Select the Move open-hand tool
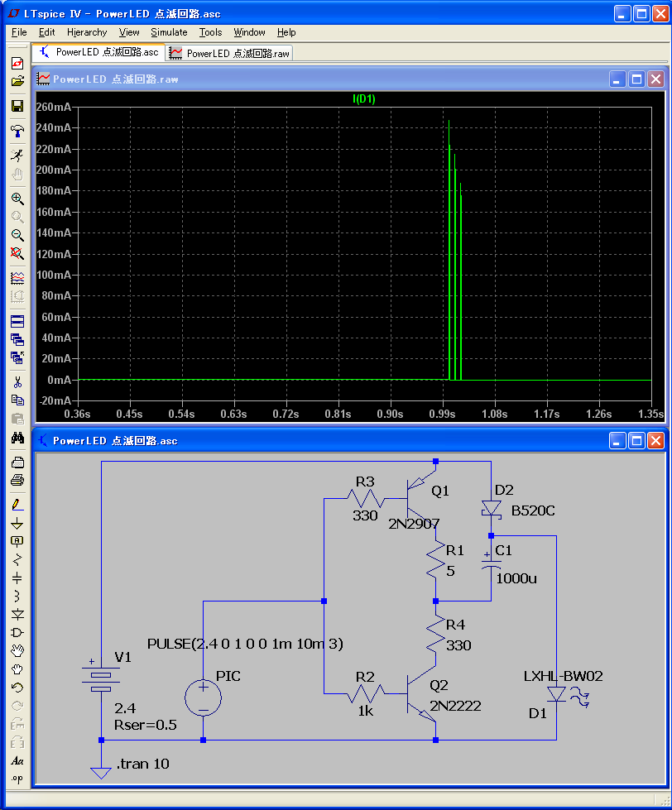Screen dimensions: 672x810 [17, 651]
